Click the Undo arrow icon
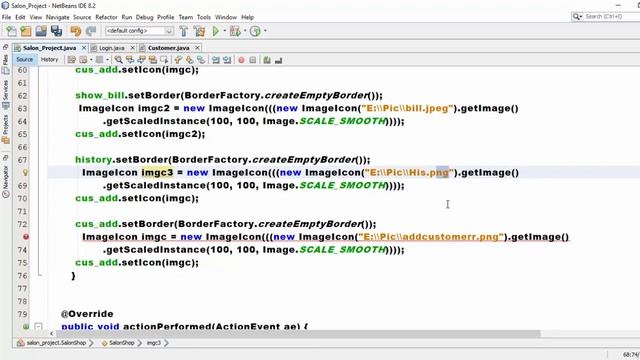This screenshot has width=640, height=360. pos(75,31)
